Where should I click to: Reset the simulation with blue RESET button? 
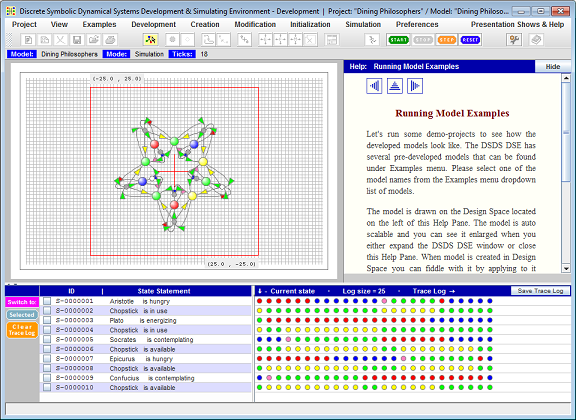pos(470,40)
